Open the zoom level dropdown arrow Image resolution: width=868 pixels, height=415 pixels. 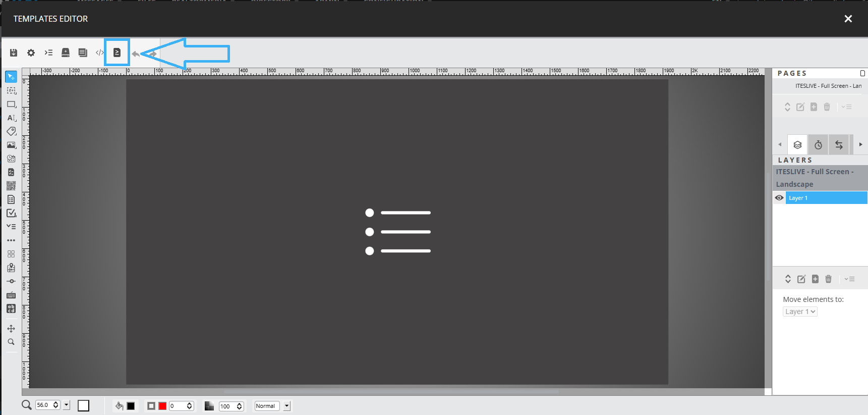[66, 405]
